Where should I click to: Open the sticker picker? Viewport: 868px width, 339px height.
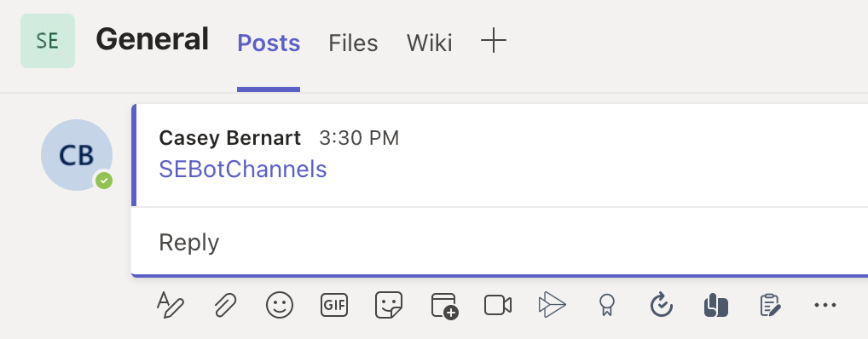(x=389, y=305)
